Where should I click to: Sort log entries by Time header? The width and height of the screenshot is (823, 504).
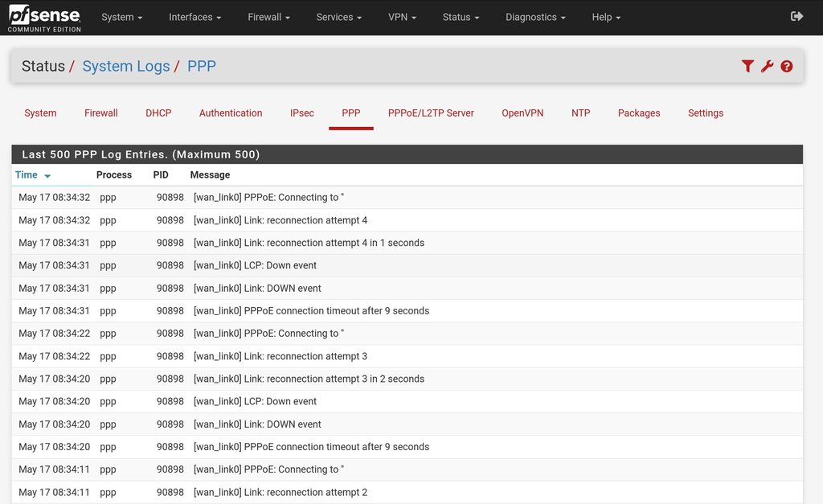pos(27,174)
